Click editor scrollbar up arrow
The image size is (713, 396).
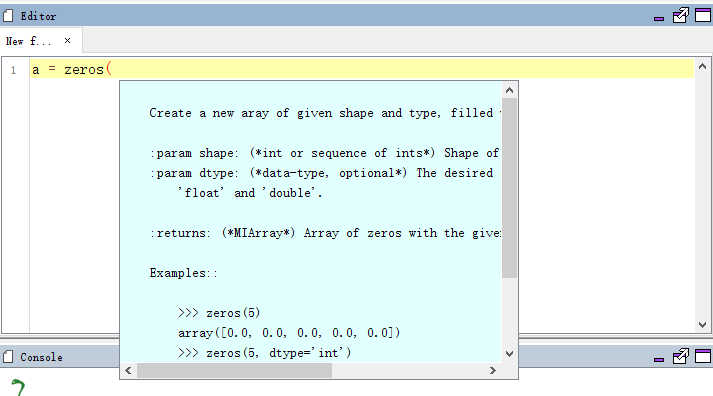point(703,66)
